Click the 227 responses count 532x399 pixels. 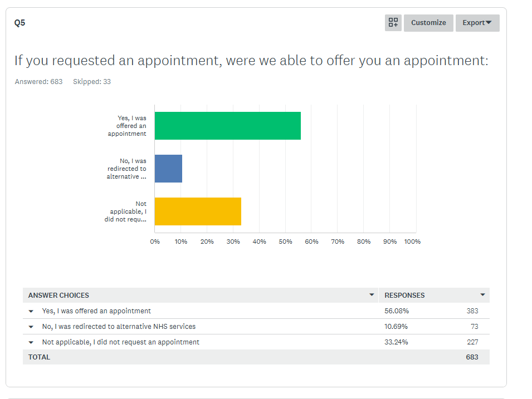pos(472,342)
